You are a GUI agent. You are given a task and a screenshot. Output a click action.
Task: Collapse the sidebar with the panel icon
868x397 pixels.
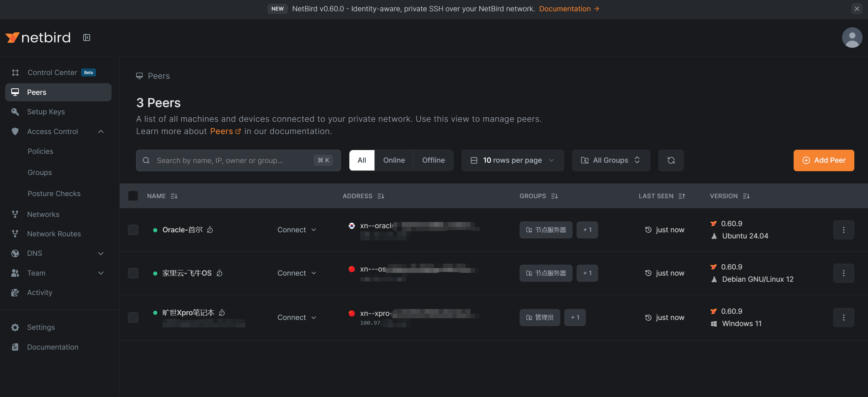[x=87, y=38]
